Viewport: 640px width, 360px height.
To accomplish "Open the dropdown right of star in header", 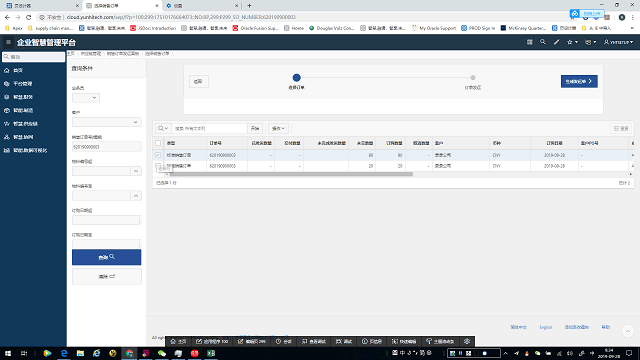I will pos(591,42).
